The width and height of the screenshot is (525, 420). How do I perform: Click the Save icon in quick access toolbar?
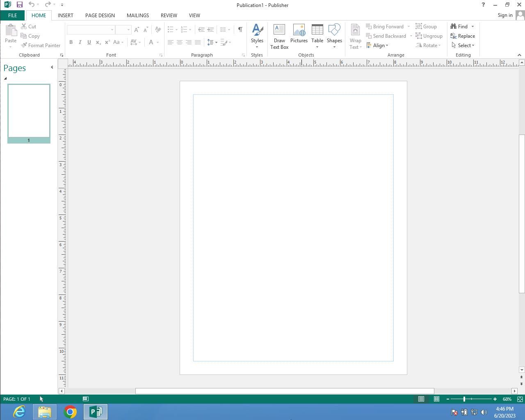coord(19,5)
